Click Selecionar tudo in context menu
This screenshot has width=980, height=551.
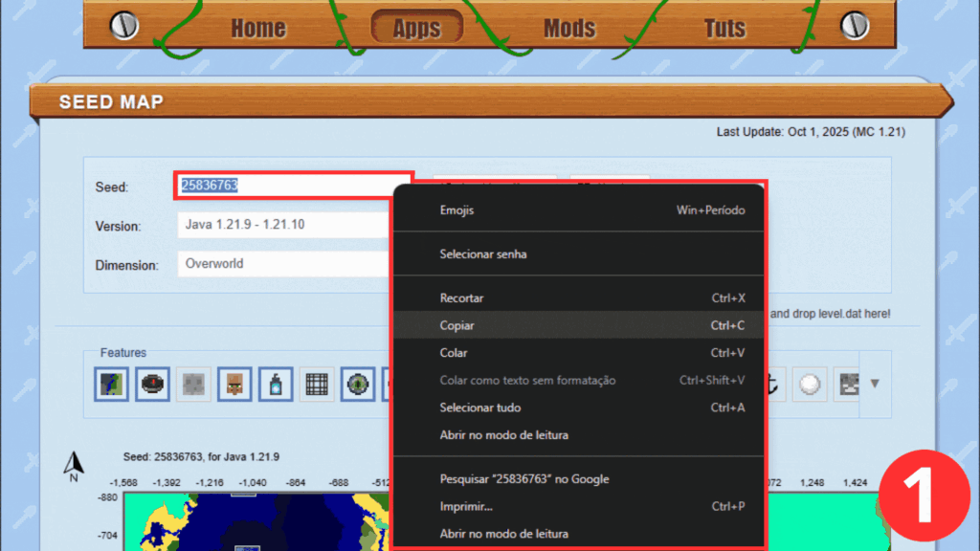coord(480,408)
